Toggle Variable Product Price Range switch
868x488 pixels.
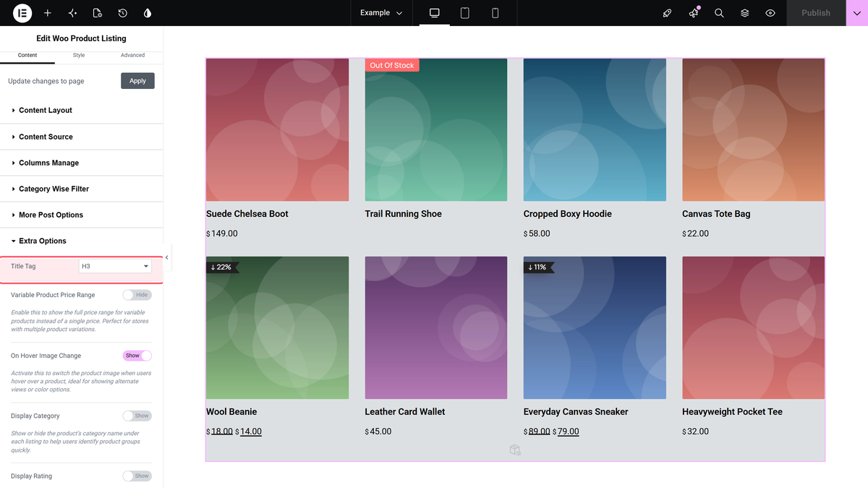coord(137,295)
